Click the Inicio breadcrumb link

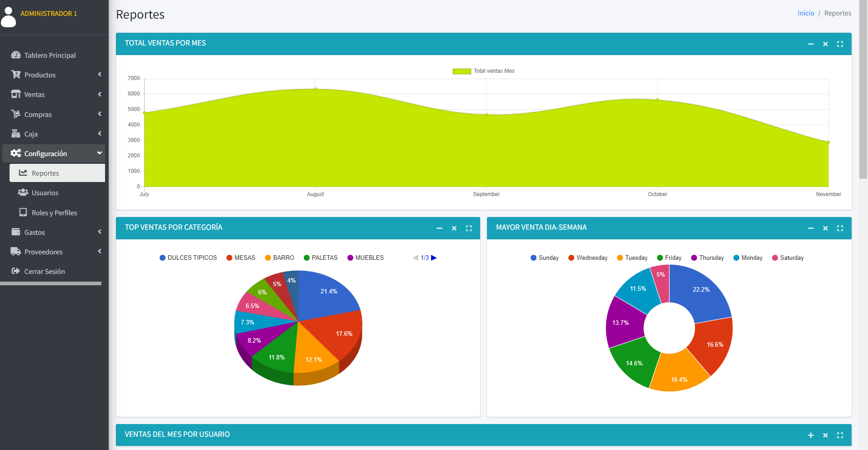[x=806, y=13]
